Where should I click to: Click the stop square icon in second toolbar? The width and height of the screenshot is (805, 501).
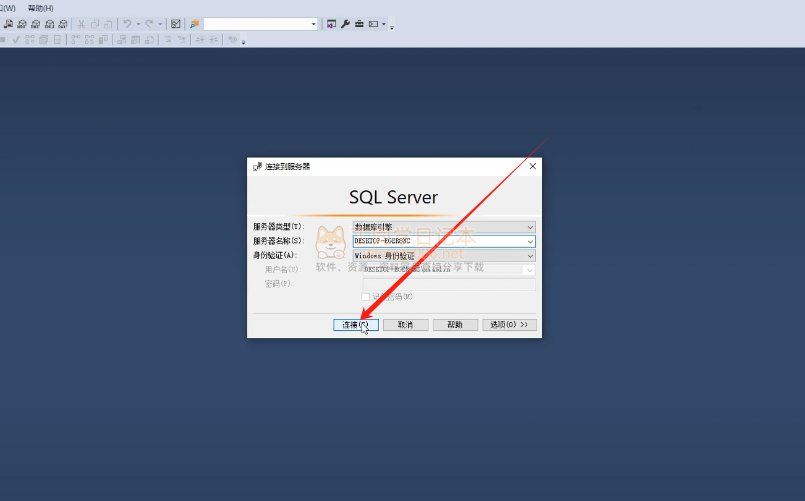pos(3,40)
